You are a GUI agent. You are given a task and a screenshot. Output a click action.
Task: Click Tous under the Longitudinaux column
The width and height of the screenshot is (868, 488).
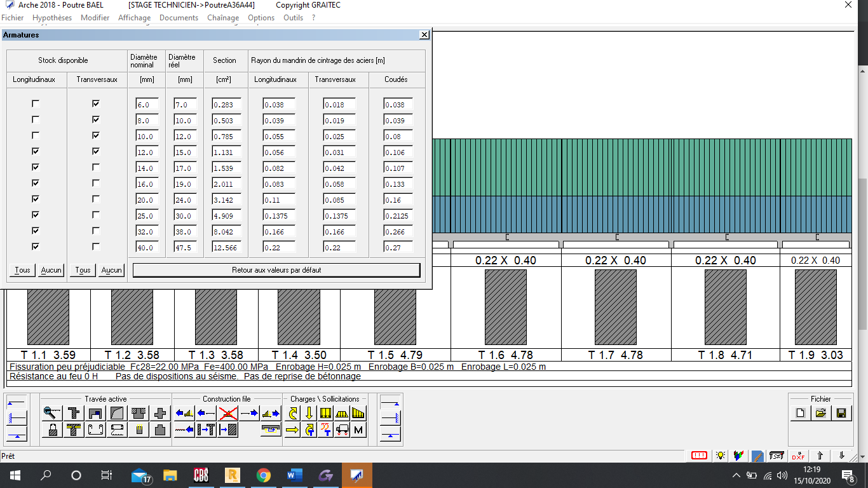(22, 270)
